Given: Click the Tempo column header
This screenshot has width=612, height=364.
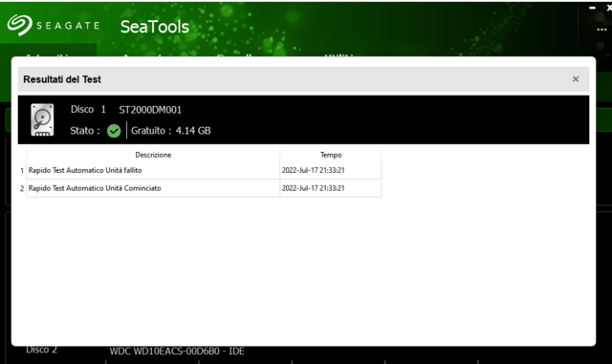Looking at the screenshot, I should tap(331, 155).
